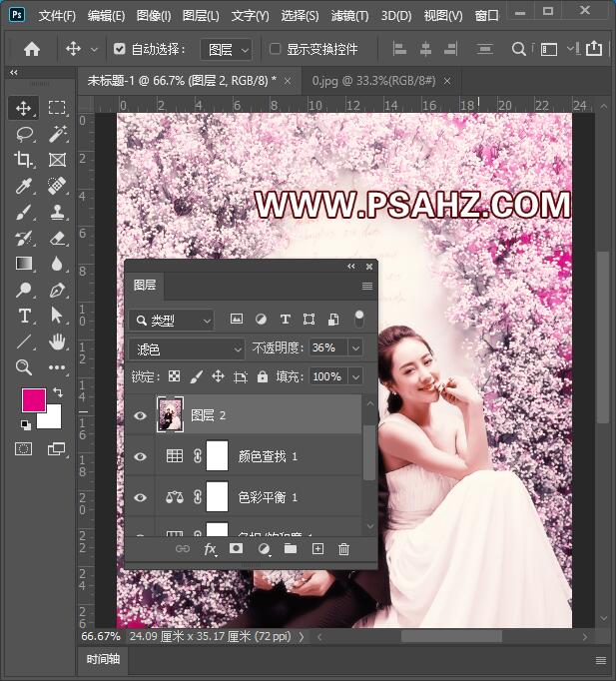616x681 pixels.
Task: Open the 类型 layer filter dropdown
Action: tap(172, 321)
